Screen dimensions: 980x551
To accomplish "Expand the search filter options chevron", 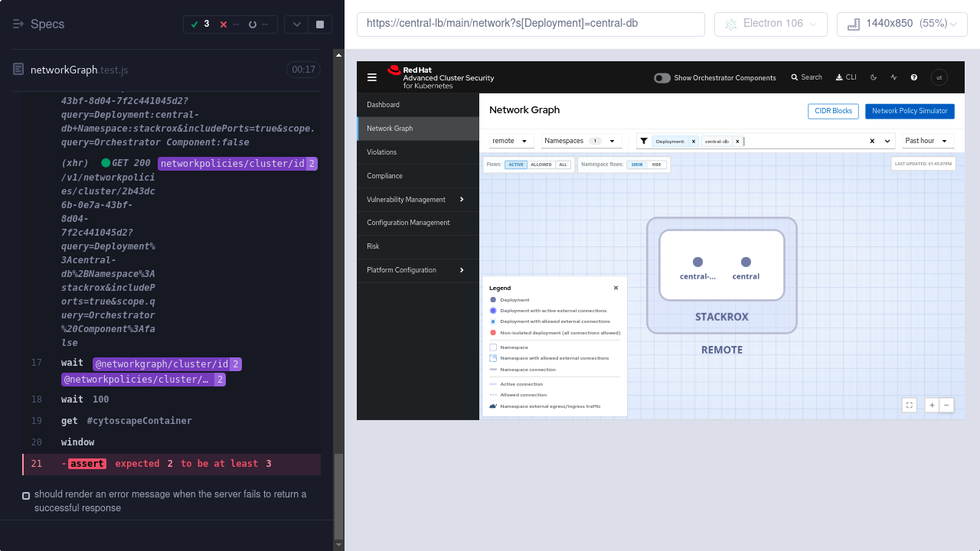I will 888,141.
